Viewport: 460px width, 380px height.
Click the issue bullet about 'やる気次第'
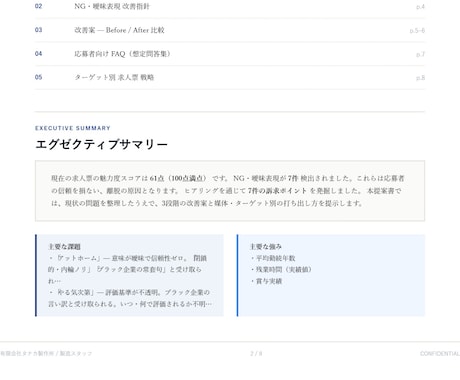click(130, 298)
